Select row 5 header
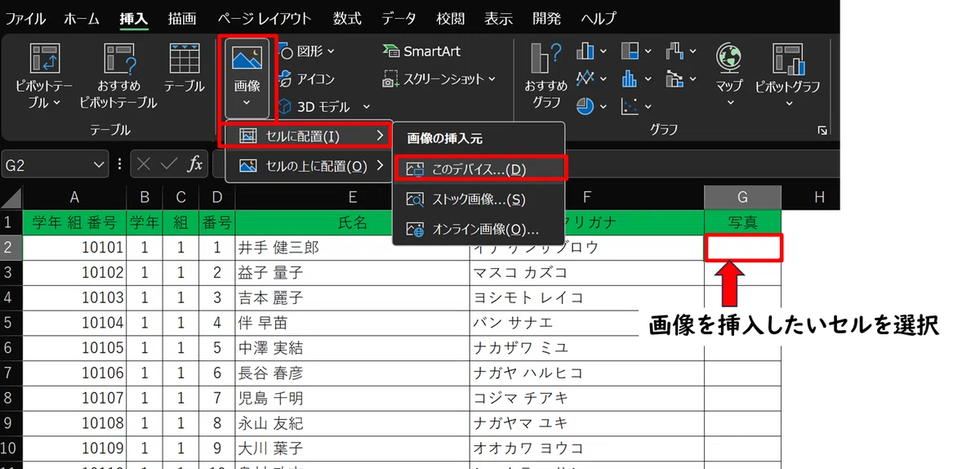This screenshot has width=980, height=469. point(11,322)
